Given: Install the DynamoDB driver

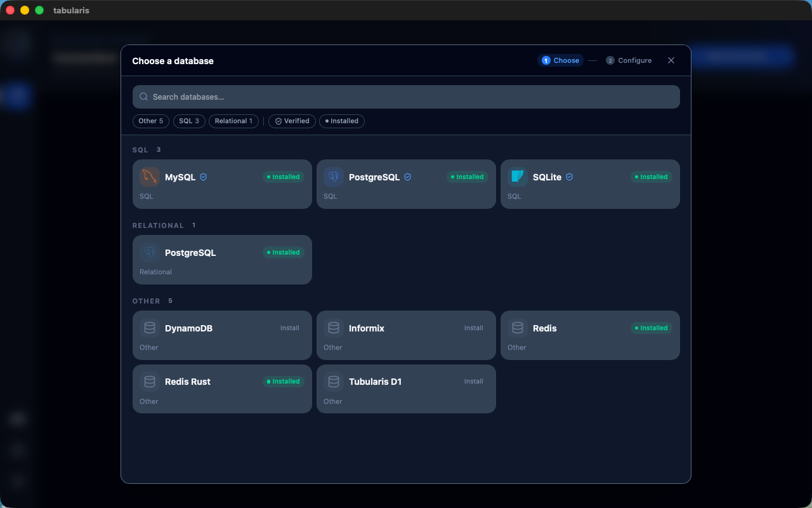Looking at the screenshot, I should pos(290,328).
